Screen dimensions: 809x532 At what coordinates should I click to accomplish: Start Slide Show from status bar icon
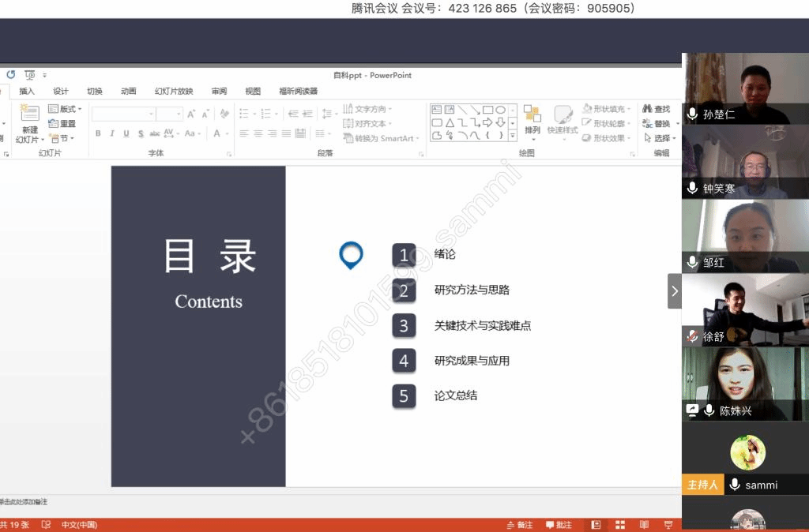coord(668,525)
